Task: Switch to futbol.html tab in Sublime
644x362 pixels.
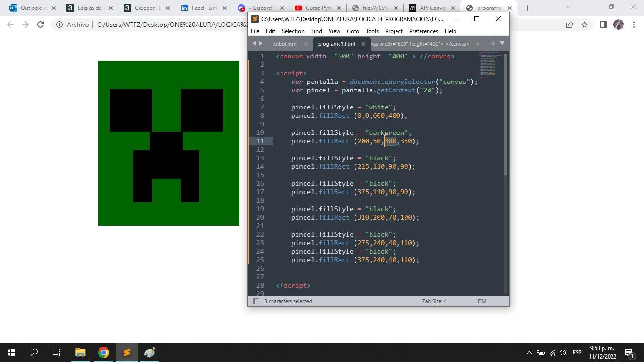Action: 285,44
